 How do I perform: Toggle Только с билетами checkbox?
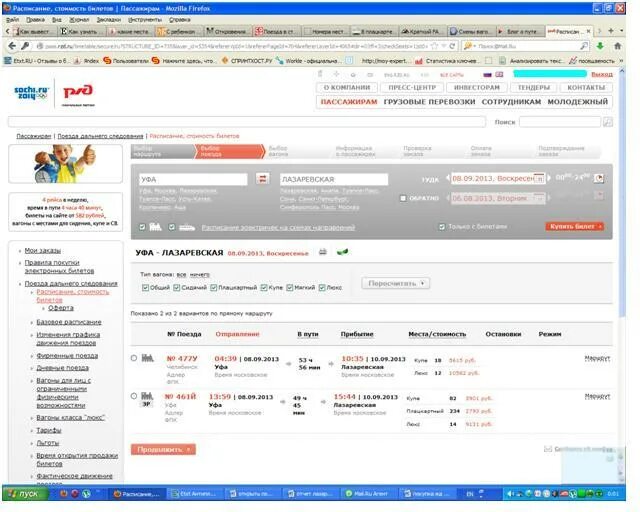point(442,227)
